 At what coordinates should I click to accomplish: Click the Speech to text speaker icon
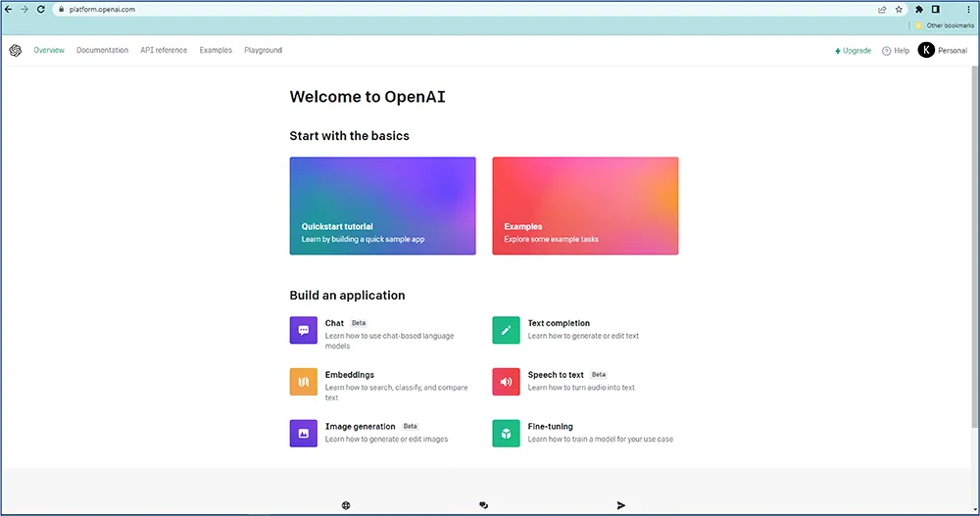(x=506, y=382)
